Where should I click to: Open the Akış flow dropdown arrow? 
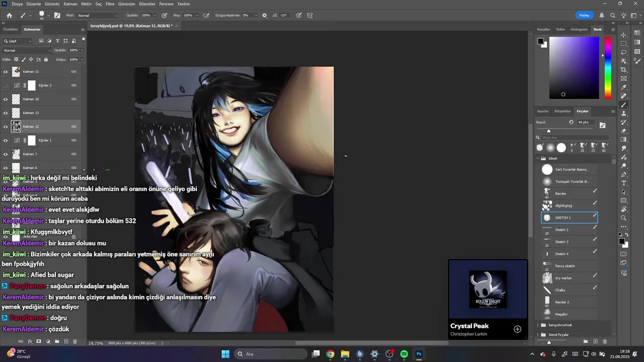click(x=197, y=16)
